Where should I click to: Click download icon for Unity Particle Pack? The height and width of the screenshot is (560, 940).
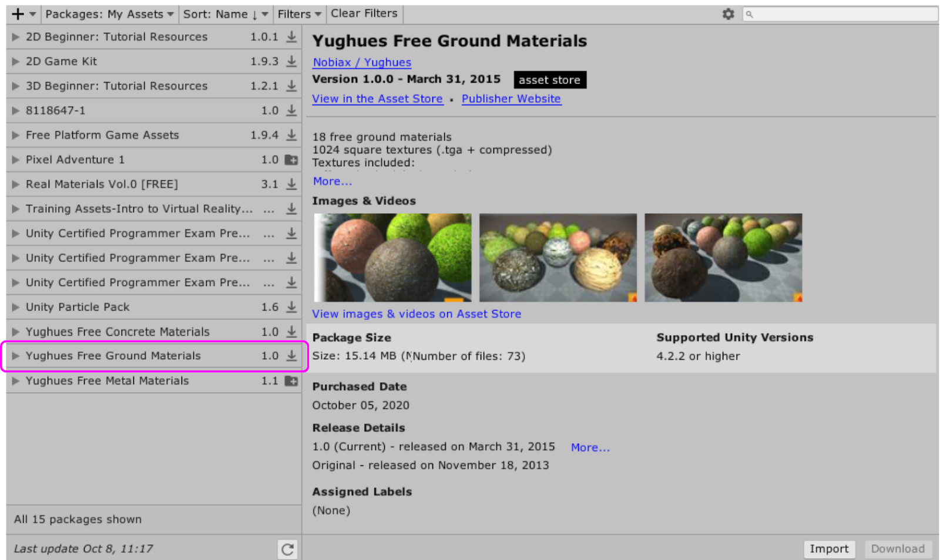pos(291,307)
